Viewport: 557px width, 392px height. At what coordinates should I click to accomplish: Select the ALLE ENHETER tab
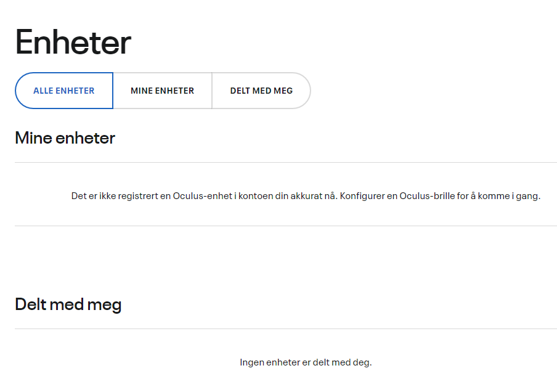[64, 91]
